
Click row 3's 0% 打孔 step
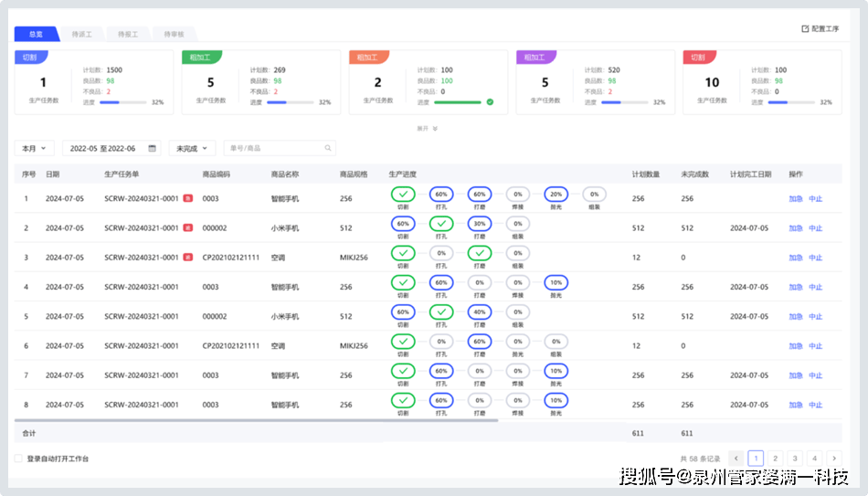(441, 253)
